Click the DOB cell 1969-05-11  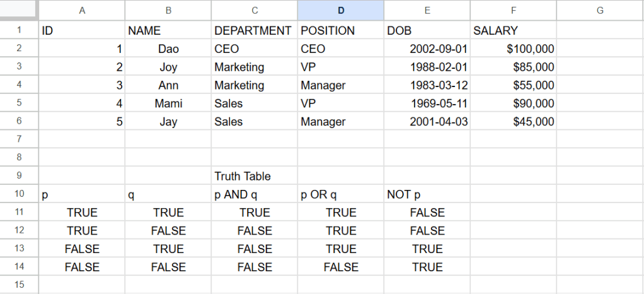click(427, 103)
